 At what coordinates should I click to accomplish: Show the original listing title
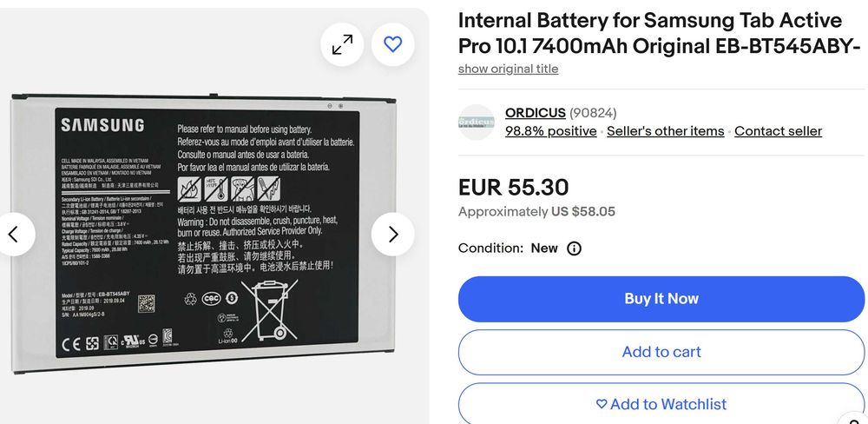(x=508, y=69)
